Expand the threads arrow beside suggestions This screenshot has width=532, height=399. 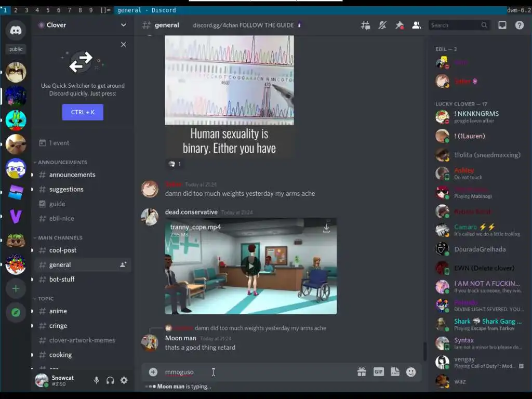(32, 189)
